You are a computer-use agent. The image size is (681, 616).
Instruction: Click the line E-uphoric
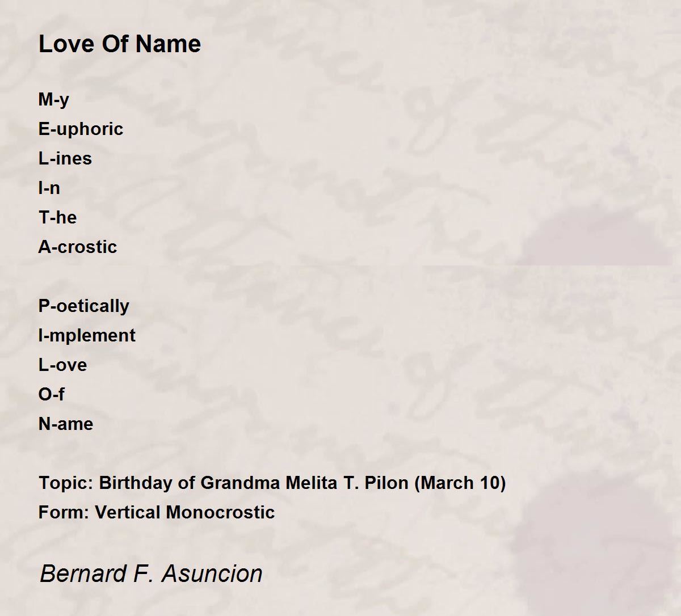(x=81, y=129)
